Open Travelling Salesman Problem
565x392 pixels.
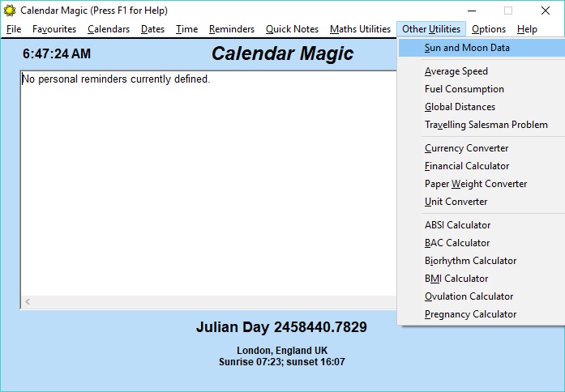tap(482, 125)
